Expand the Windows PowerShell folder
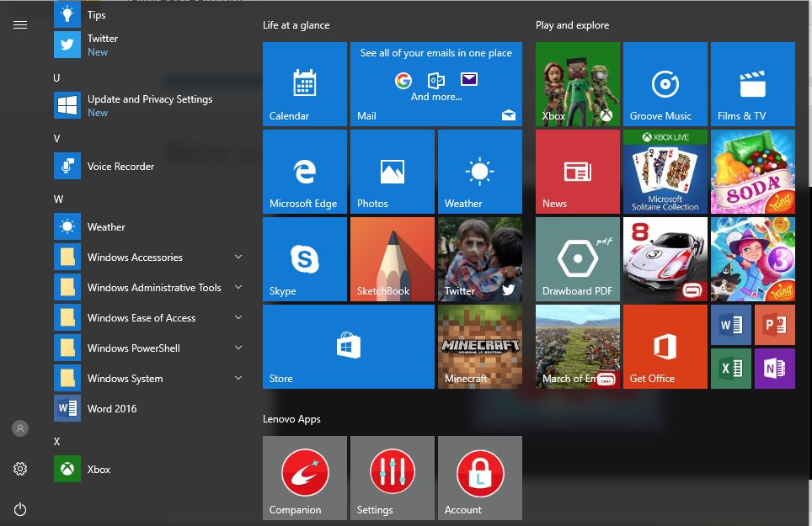The width and height of the screenshot is (812, 526). 147,348
